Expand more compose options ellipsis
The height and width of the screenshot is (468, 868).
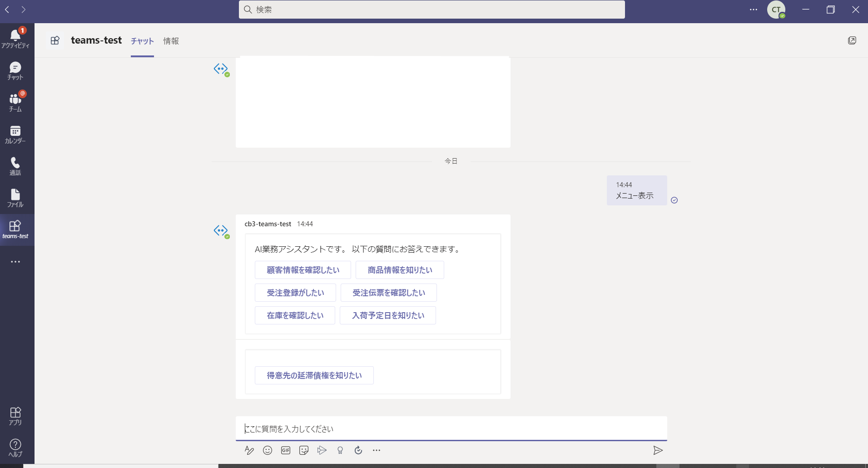(377, 450)
